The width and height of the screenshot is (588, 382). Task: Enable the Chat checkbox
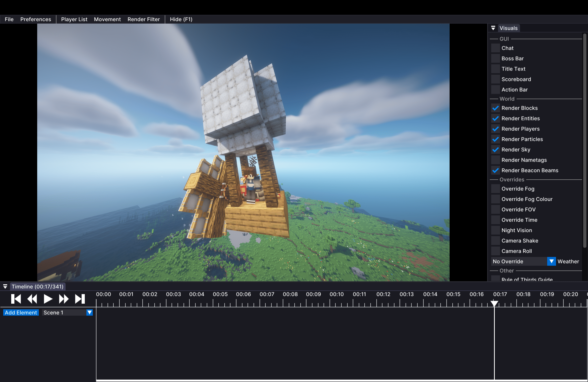pos(495,48)
